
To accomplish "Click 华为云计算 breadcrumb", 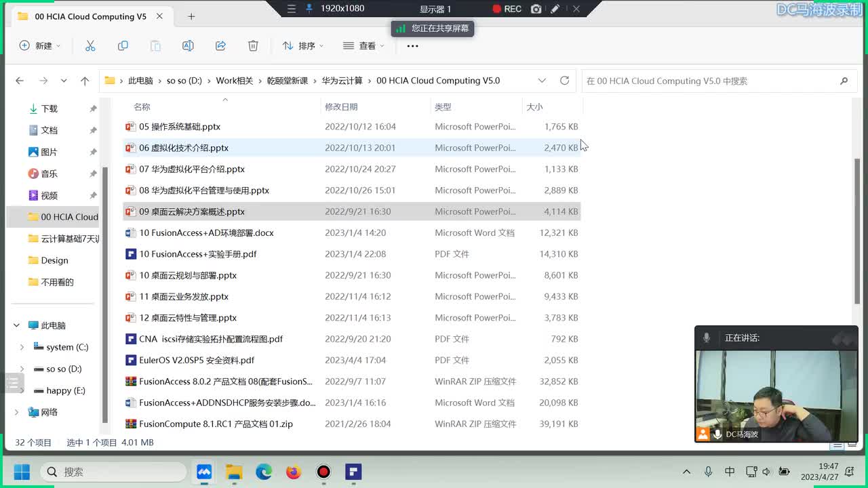I will coord(342,80).
